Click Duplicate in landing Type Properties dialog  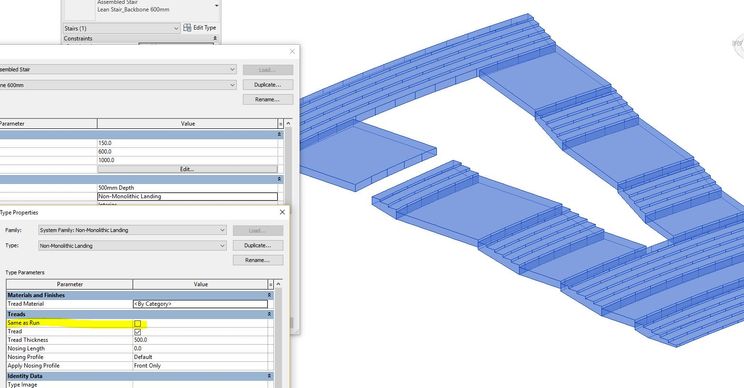(258, 246)
